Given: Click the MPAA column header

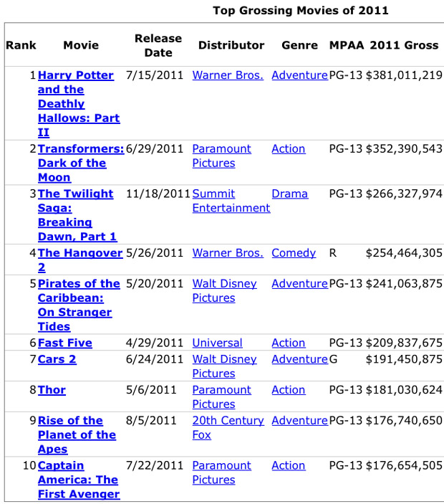Looking at the screenshot, I should [347, 45].
